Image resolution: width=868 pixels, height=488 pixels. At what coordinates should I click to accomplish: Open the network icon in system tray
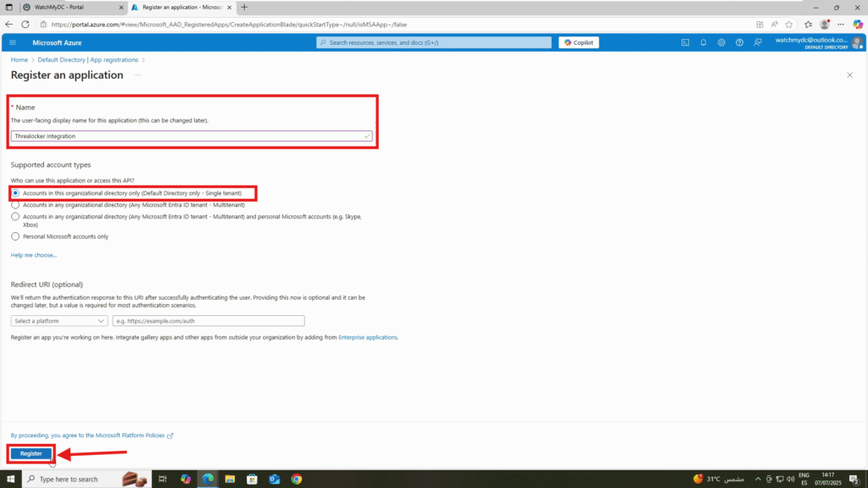coord(780,480)
